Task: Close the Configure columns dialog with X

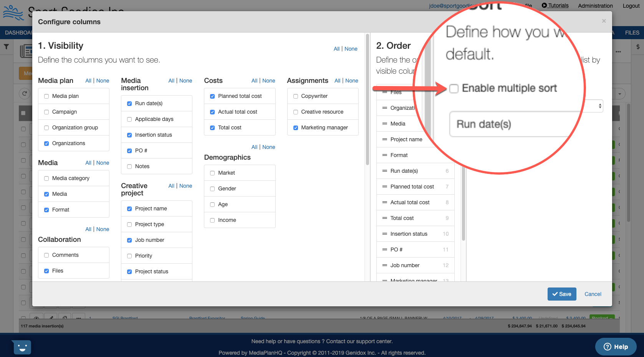Action: [x=604, y=21]
